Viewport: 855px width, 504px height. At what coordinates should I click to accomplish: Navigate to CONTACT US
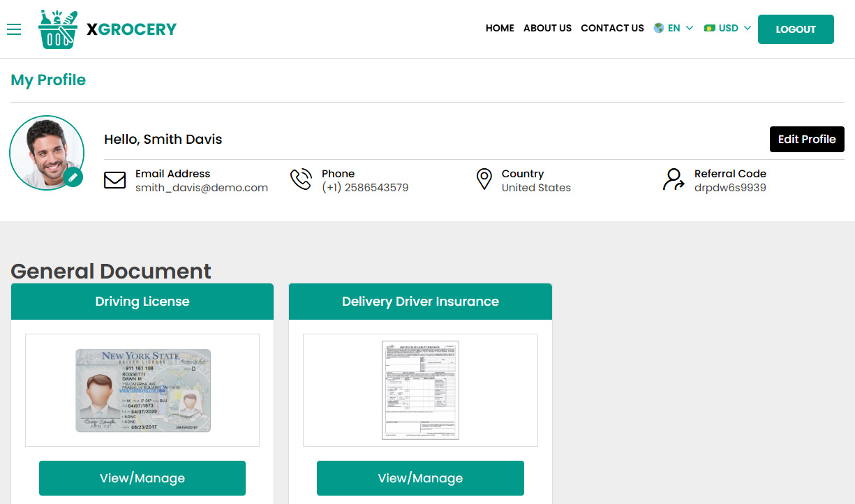pos(612,28)
